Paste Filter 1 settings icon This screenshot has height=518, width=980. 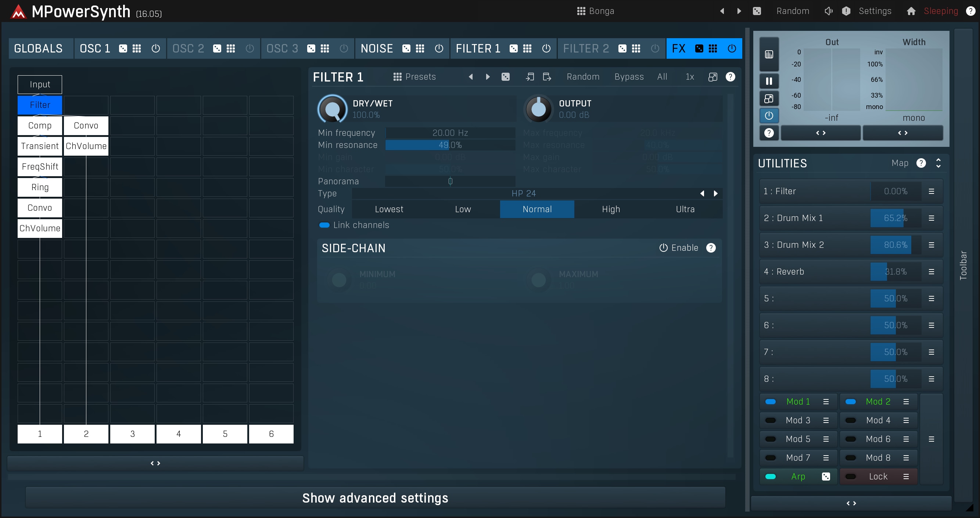pyautogui.click(x=547, y=77)
